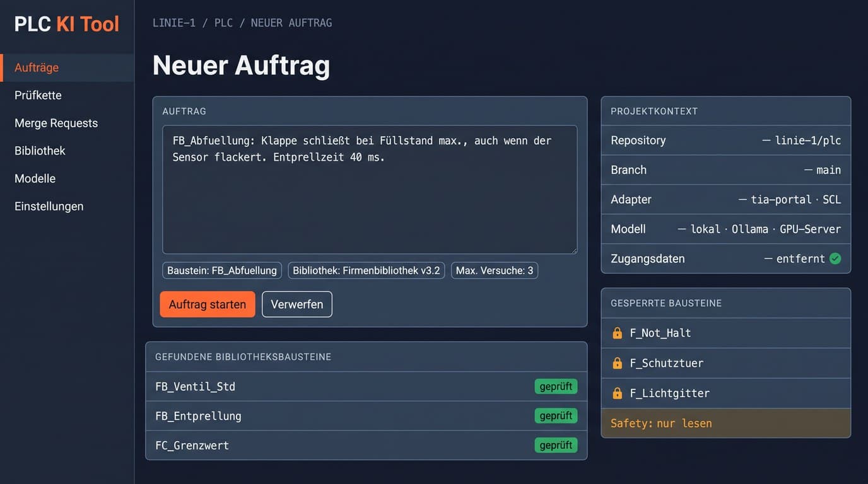Click the geprüft badge for FC_Grenzwert
Screen dimensions: 868x484
[x=556, y=445]
